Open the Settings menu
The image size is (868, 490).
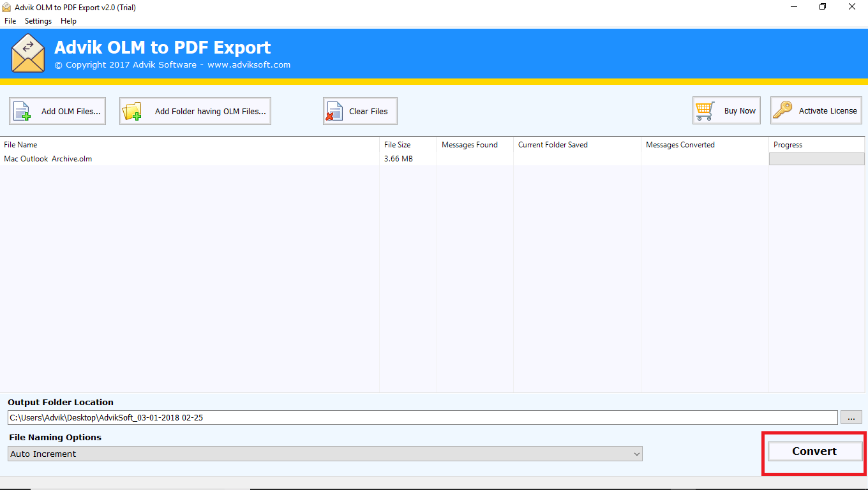tap(38, 21)
